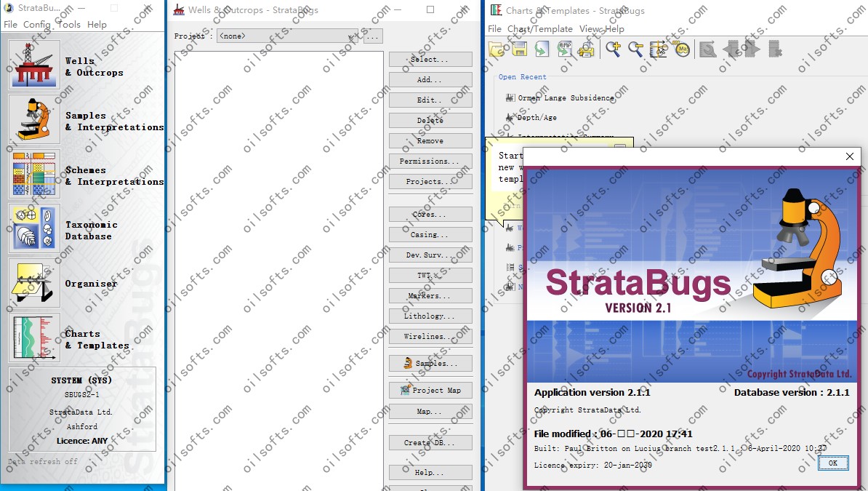The width and height of the screenshot is (868, 491).
Task: Click the Delete button
Action: coord(430,120)
